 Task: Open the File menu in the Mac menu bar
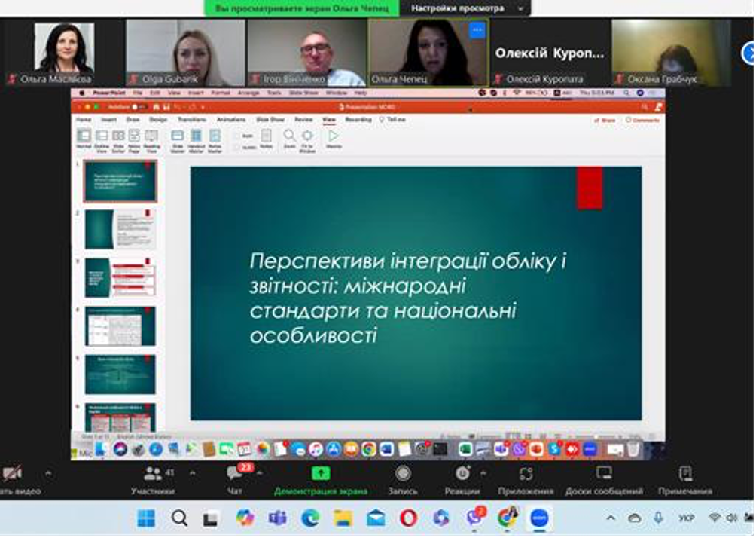point(138,93)
